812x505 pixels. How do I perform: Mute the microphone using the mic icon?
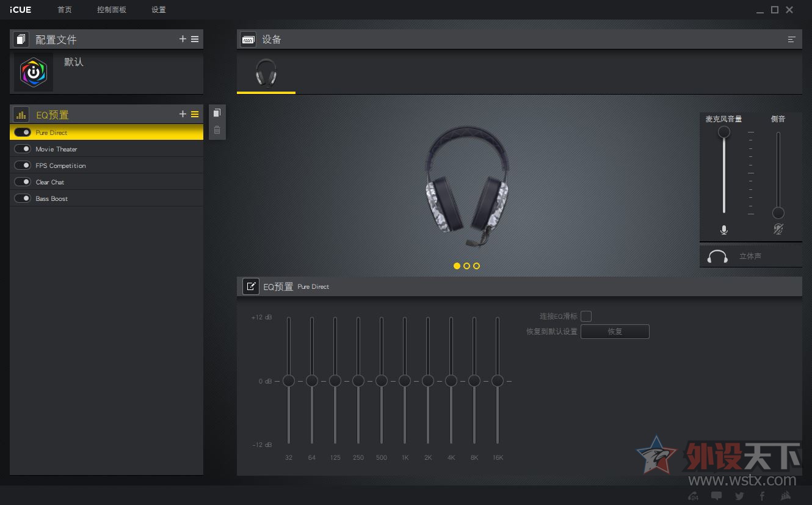click(724, 230)
